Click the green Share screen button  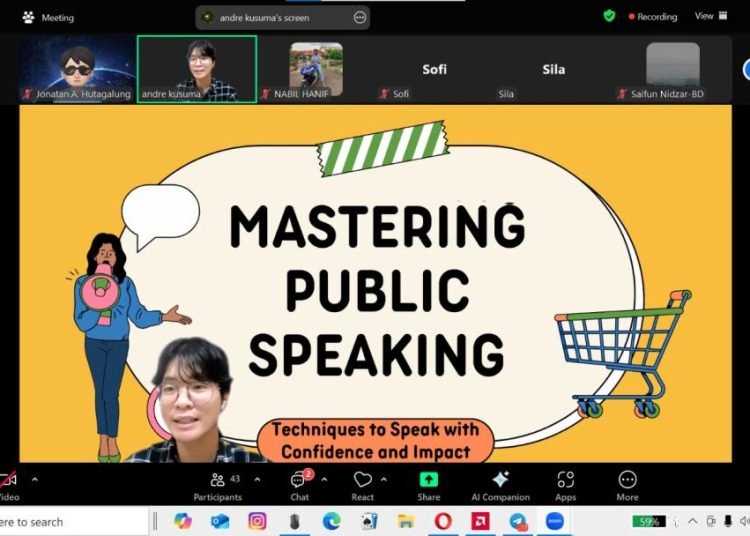click(x=428, y=481)
